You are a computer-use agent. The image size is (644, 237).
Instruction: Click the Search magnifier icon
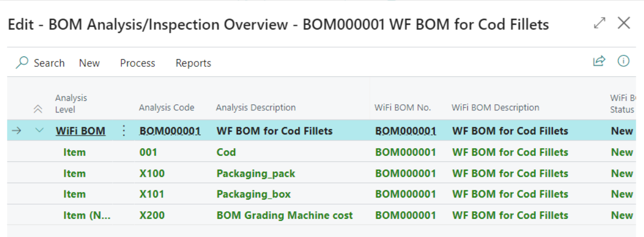click(22, 63)
